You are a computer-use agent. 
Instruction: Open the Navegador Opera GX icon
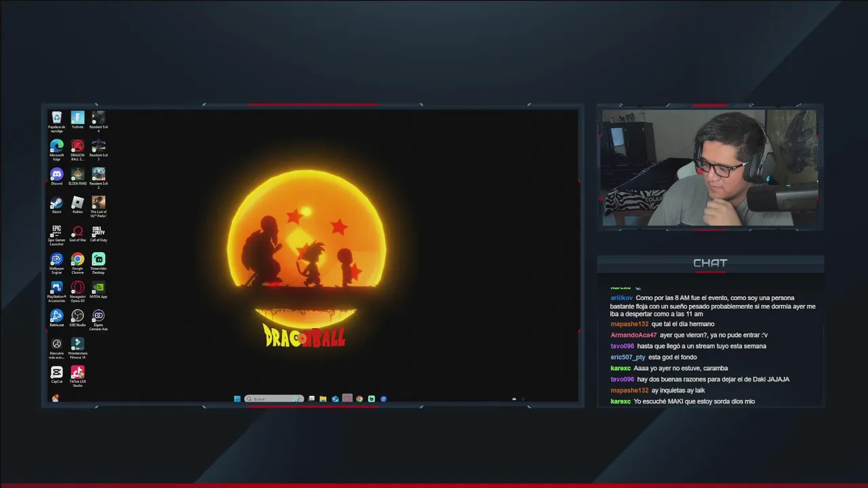[77, 291]
